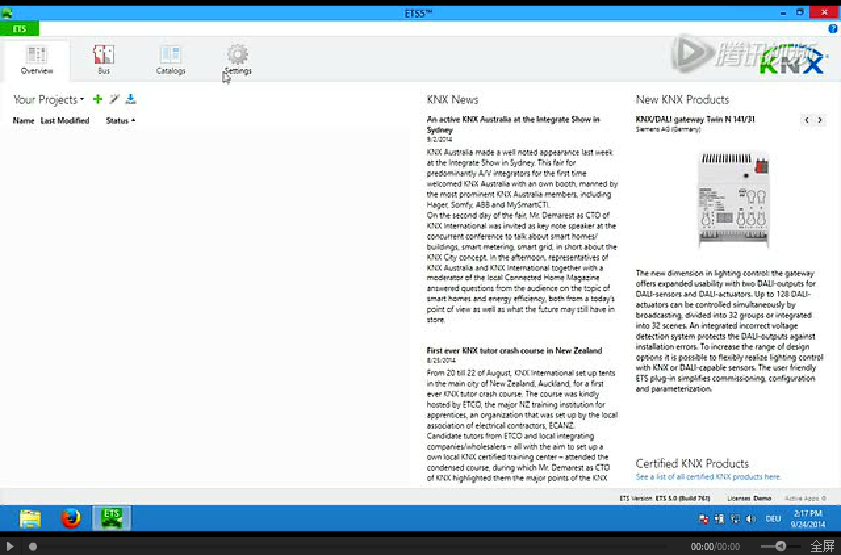This screenshot has height=555, width=841.
Task: Click the ETS Version status text
Action: [665, 498]
